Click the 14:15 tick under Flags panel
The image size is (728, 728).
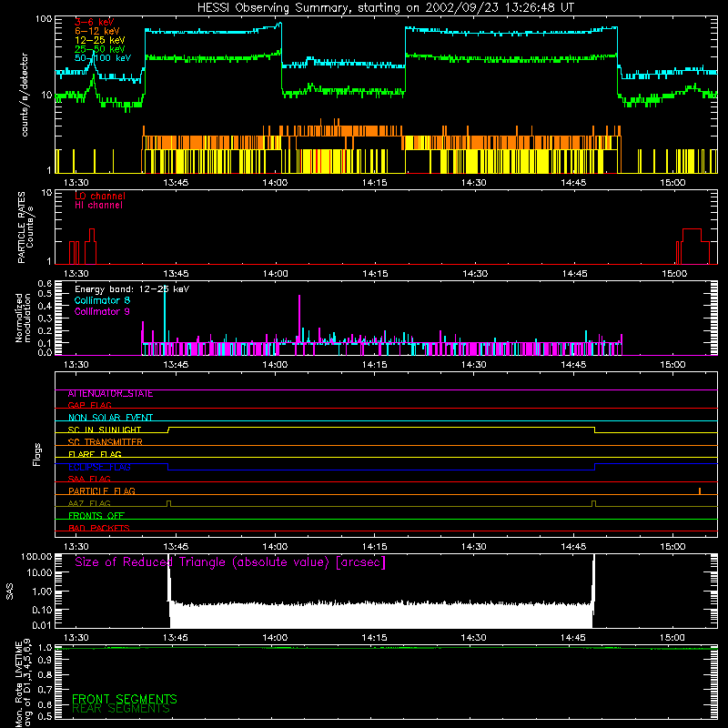tap(374, 547)
